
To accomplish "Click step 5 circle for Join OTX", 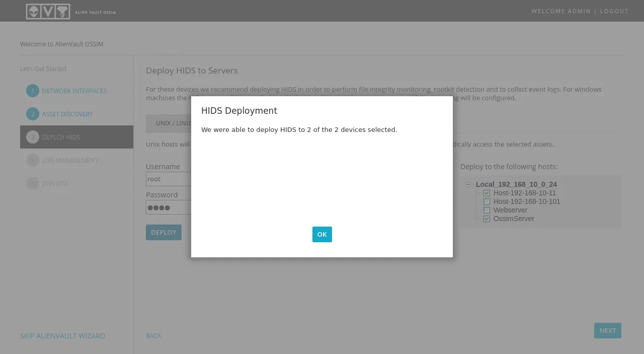I will point(33,183).
